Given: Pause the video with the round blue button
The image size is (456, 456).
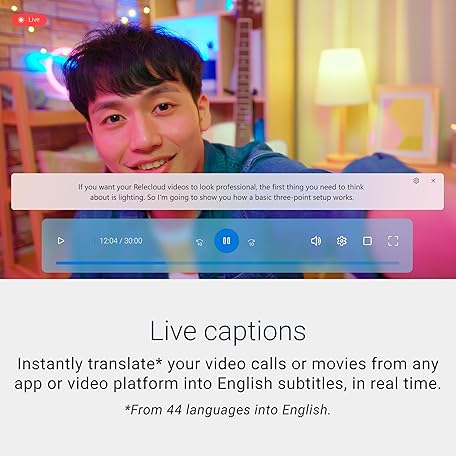Looking at the screenshot, I should [x=226, y=241].
